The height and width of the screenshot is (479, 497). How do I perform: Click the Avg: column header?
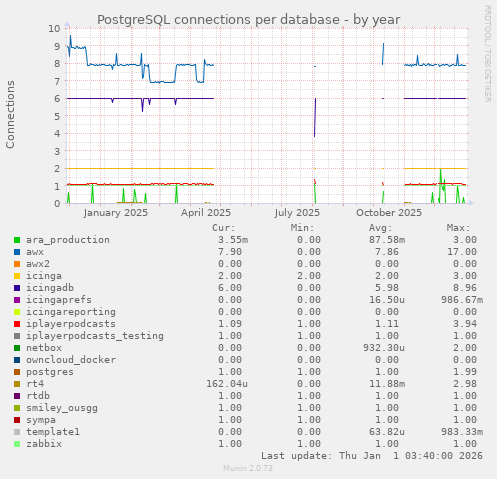[x=381, y=228]
